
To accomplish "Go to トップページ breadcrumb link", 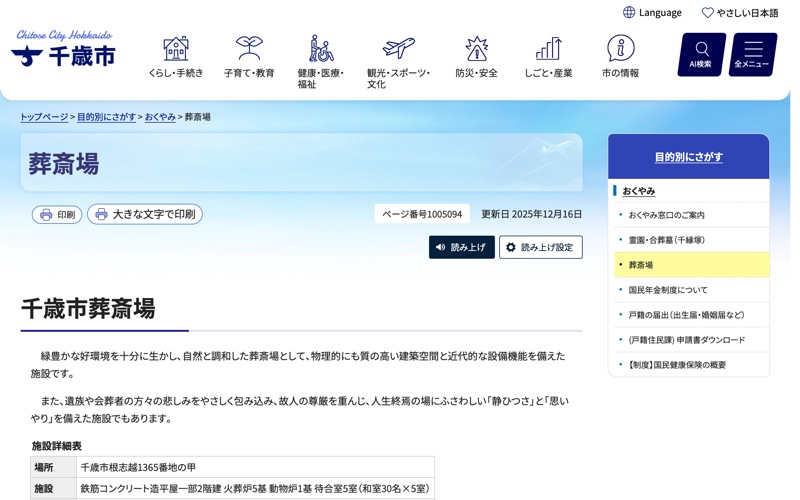I will (44, 117).
